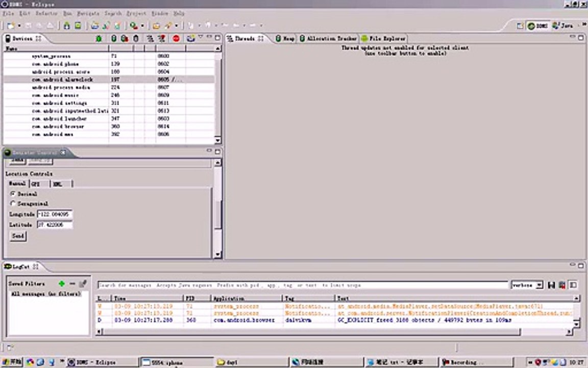Screen dimensions: 588x368
Task: Click the New wizard icon in main toolbar
Action: click(x=11, y=26)
